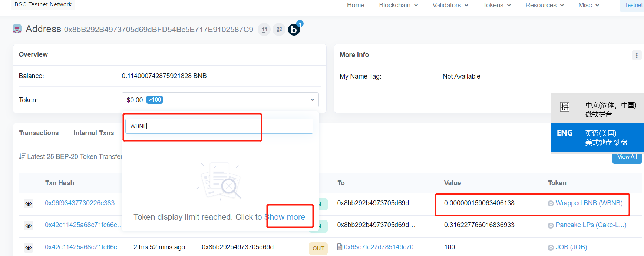Open the Validators menu dropdown
Viewport: 644px width, 256px height.
point(450,5)
